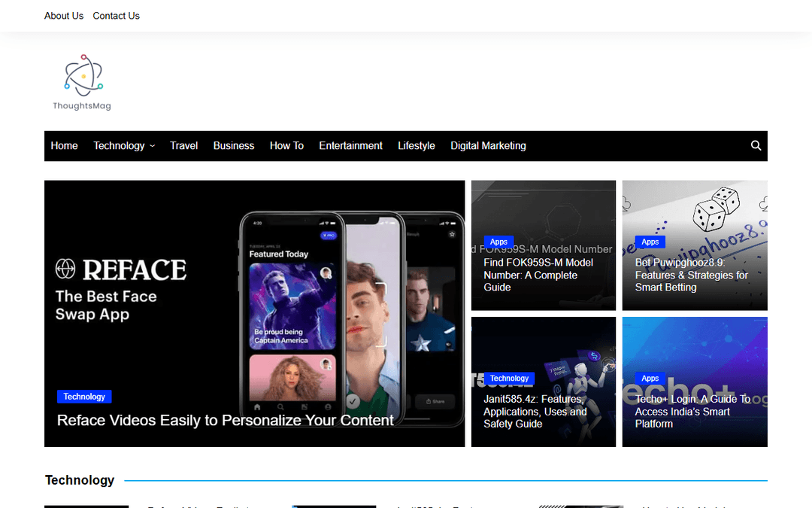Click Technology tag on Reface article

point(84,397)
